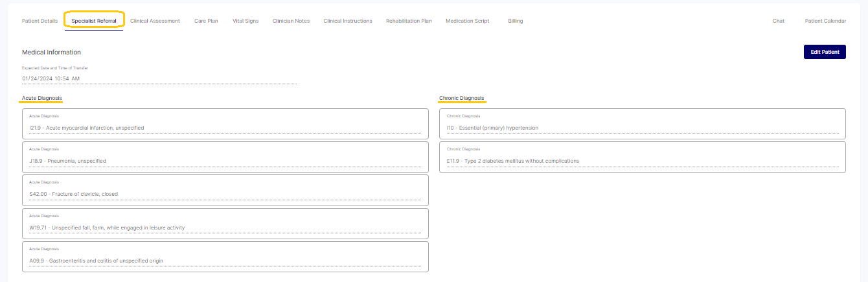Select the Essential (primary) hypertension field

[642, 128]
